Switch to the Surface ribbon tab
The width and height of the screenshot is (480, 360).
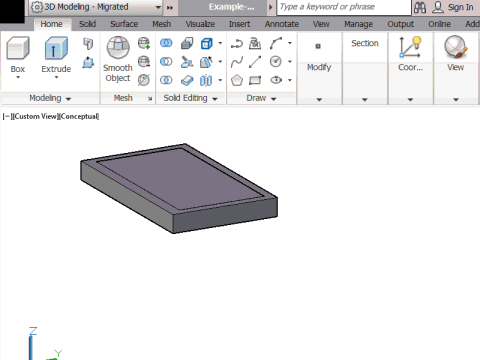124,24
